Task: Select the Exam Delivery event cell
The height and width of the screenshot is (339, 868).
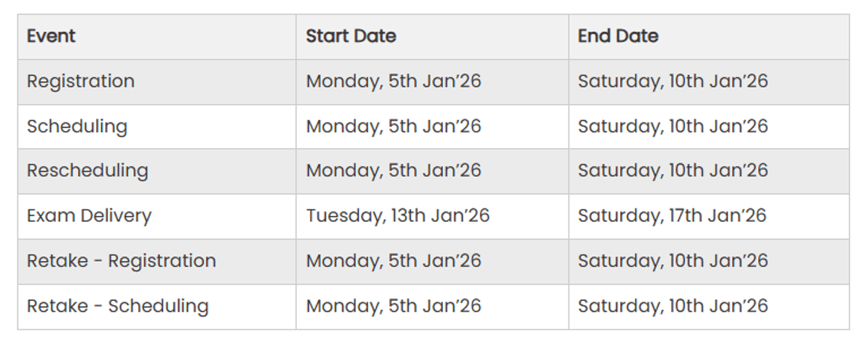Action: [x=89, y=216]
